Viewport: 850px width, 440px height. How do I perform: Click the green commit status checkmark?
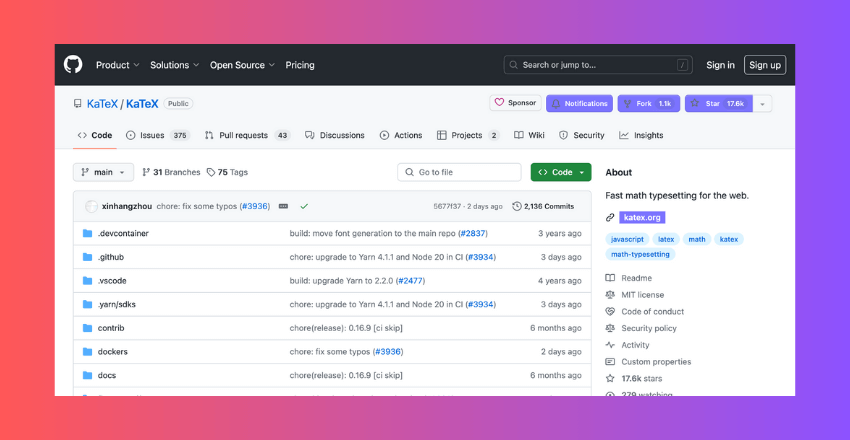pyautogui.click(x=304, y=206)
